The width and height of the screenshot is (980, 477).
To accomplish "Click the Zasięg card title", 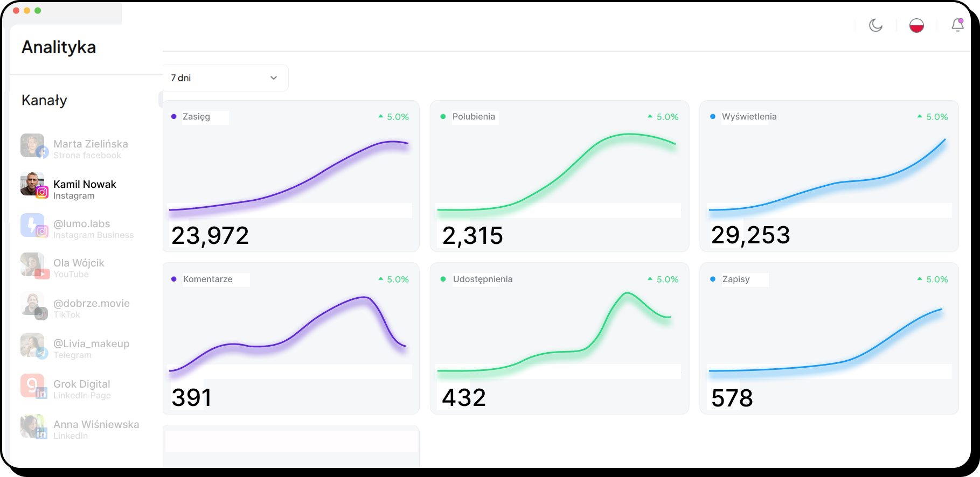I will pos(196,117).
